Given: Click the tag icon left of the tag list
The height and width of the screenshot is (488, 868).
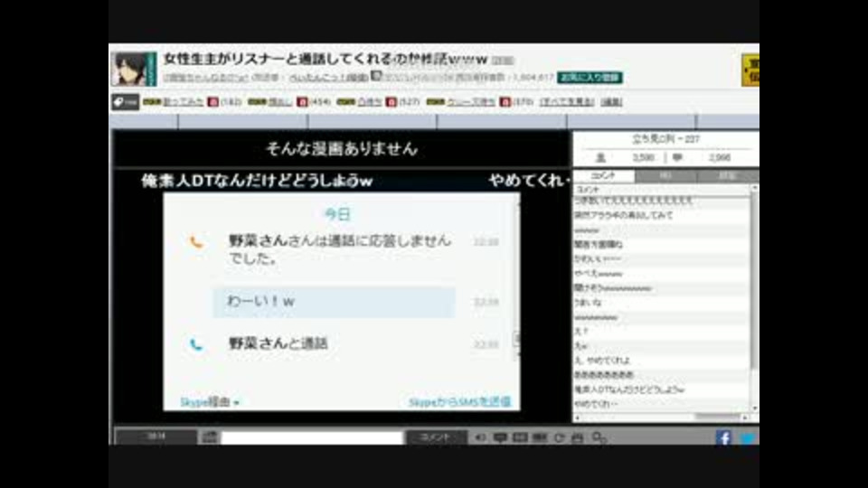Looking at the screenshot, I should click(125, 102).
